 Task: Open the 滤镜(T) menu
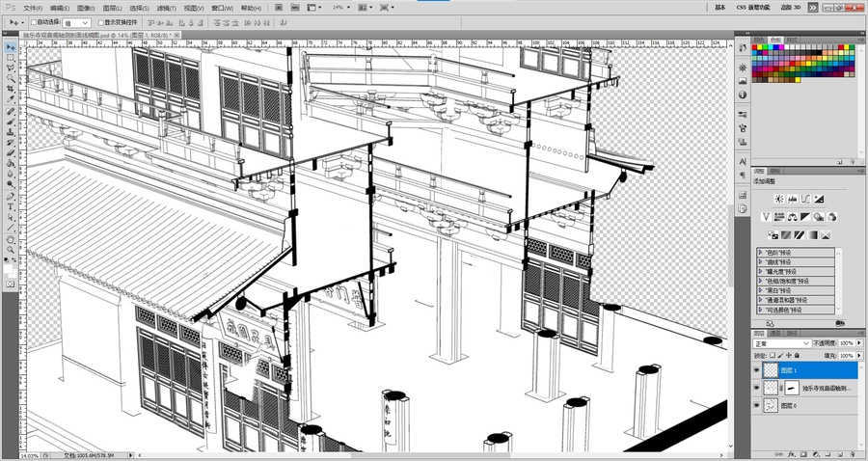tap(166, 9)
